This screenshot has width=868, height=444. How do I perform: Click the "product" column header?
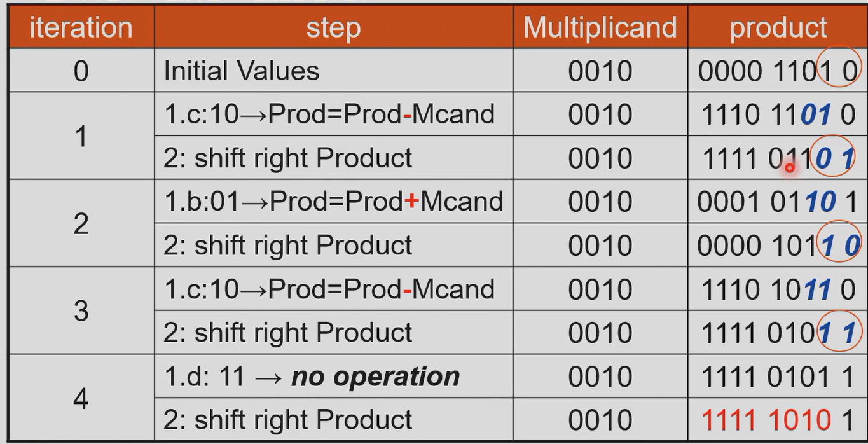pos(778,28)
